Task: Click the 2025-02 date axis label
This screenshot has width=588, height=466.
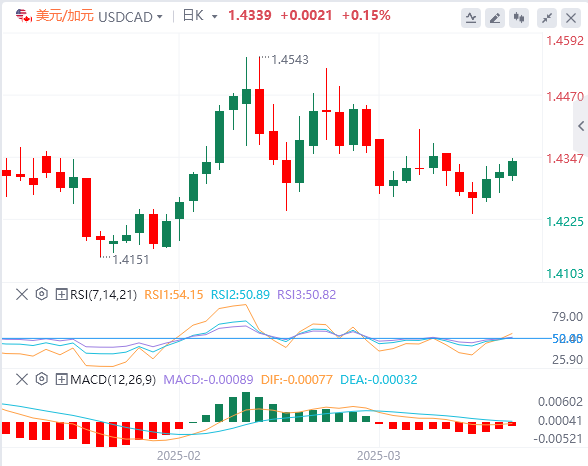Action: [x=178, y=456]
